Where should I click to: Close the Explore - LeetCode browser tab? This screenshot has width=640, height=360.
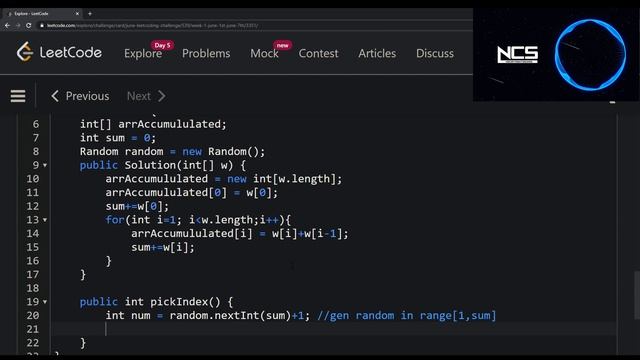coord(77,13)
